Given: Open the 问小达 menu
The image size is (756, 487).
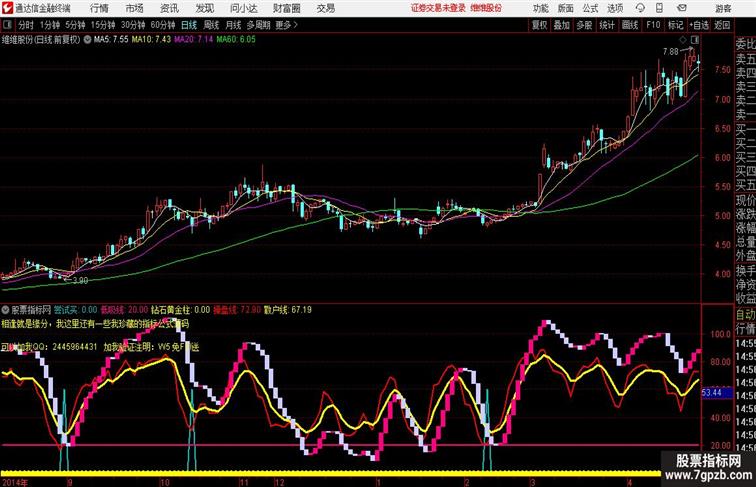Looking at the screenshot, I should point(243,8).
